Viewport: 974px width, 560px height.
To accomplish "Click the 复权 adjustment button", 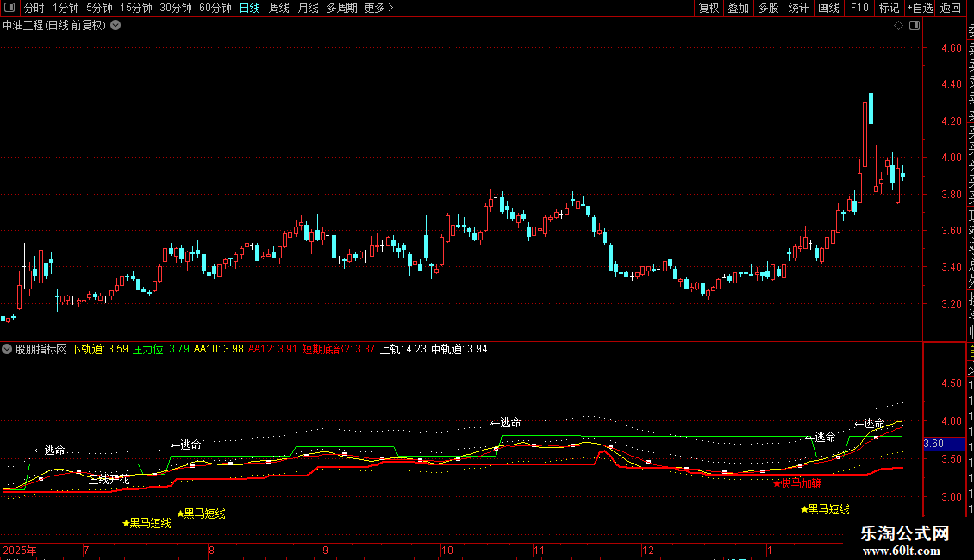I will click(709, 8).
